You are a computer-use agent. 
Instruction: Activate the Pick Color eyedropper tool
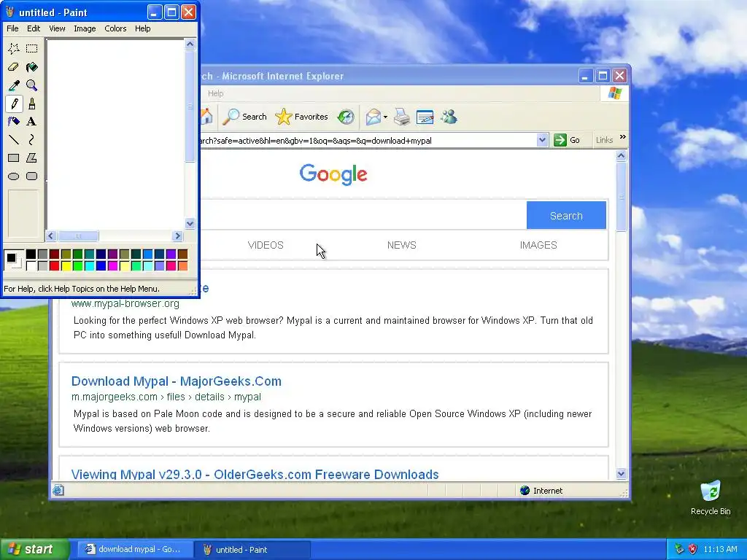14,85
